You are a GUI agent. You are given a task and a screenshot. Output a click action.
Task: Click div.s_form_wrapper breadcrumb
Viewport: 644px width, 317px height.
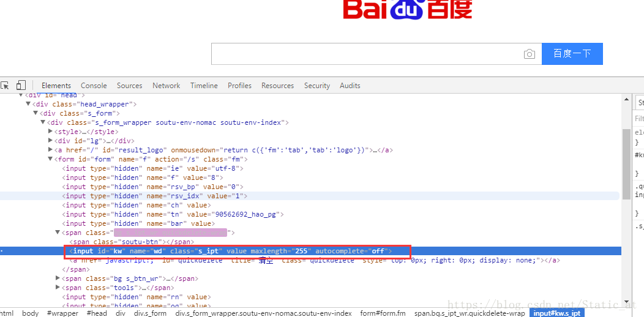pyautogui.click(x=264, y=313)
